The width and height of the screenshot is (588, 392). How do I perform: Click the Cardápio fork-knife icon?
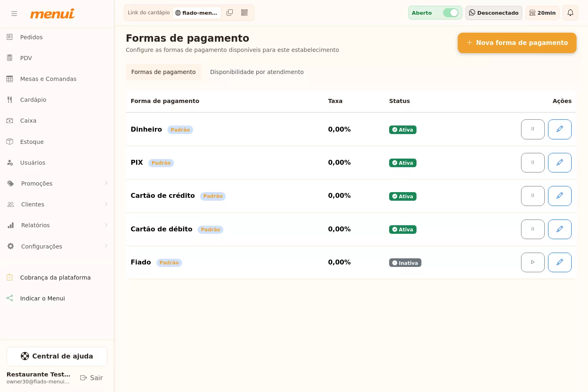[x=10, y=100]
